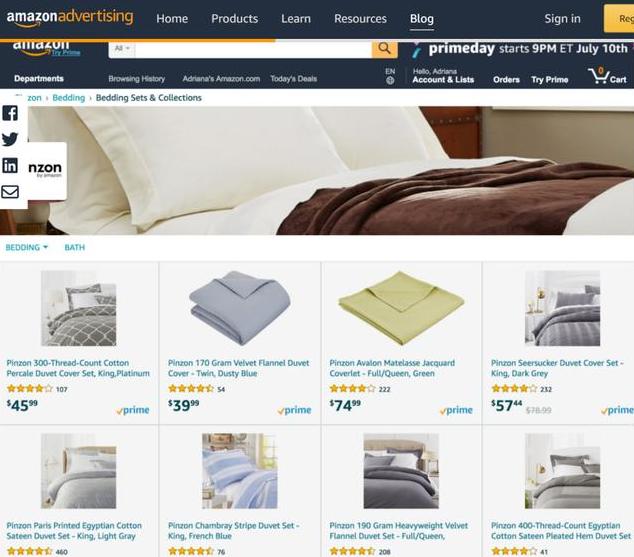This screenshot has width=634, height=557.
Task: Open Bedding breadcrumb link
Action: (69, 98)
